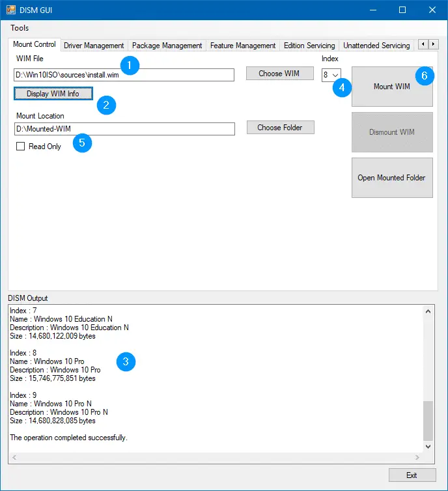Click the Dismount WIM button
The width and height of the screenshot is (448, 491).
click(392, 132)
